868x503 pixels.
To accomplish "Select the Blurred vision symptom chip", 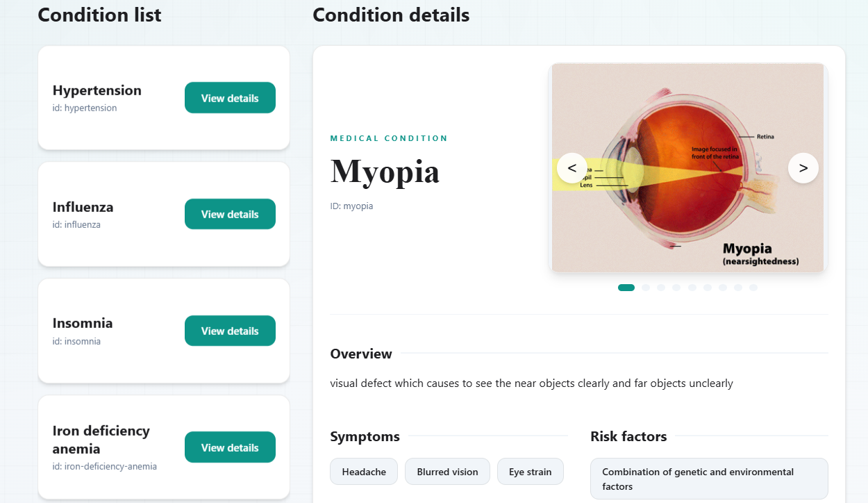I will (447, 471).
